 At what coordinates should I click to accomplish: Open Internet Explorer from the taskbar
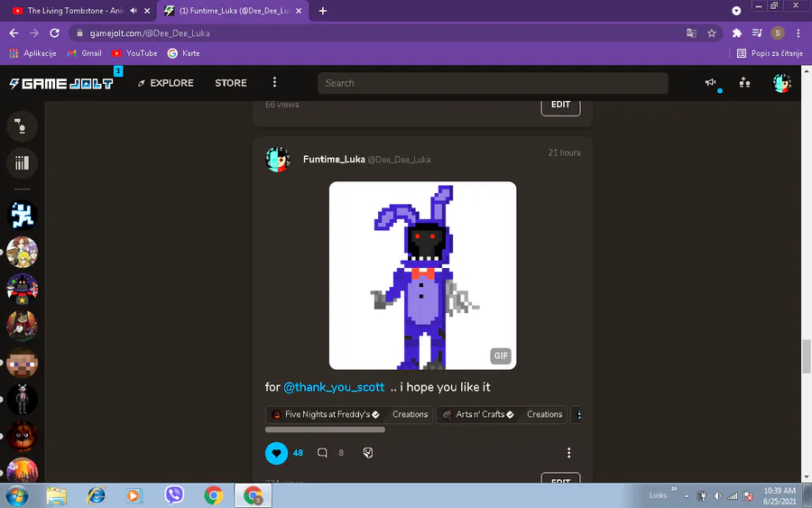[97, 495]
